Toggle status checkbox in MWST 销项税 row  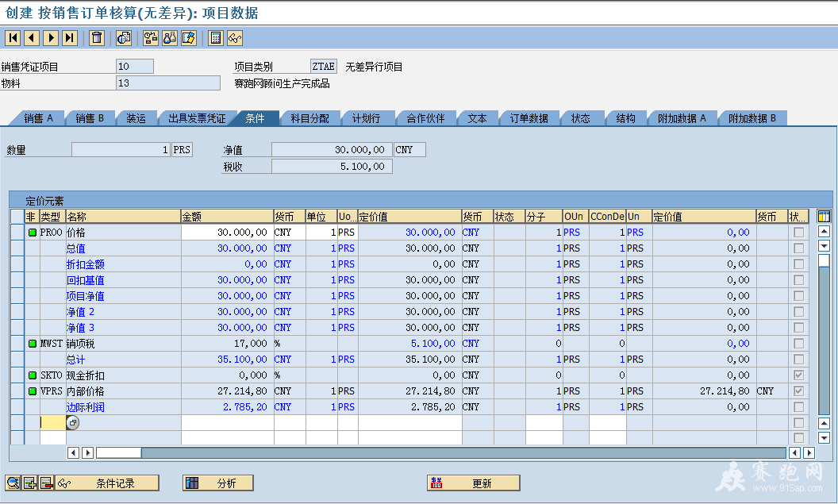(x=798, y=344)
